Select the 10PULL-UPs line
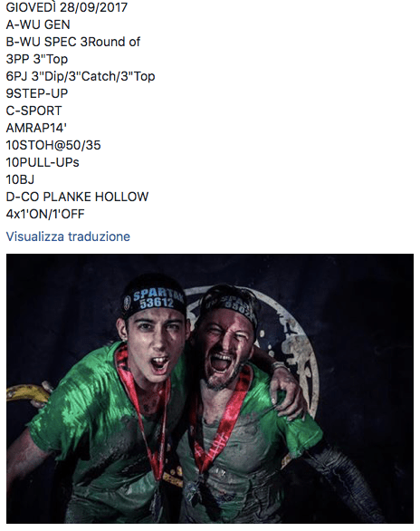 click(43, 162)
